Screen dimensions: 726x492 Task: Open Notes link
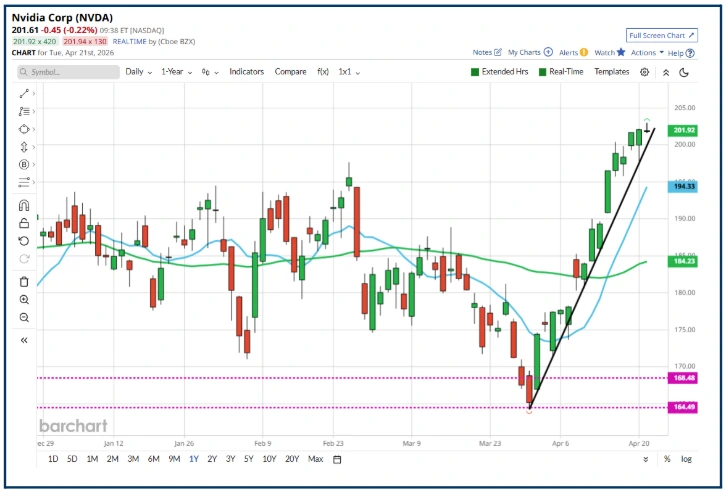coord(487,52)
